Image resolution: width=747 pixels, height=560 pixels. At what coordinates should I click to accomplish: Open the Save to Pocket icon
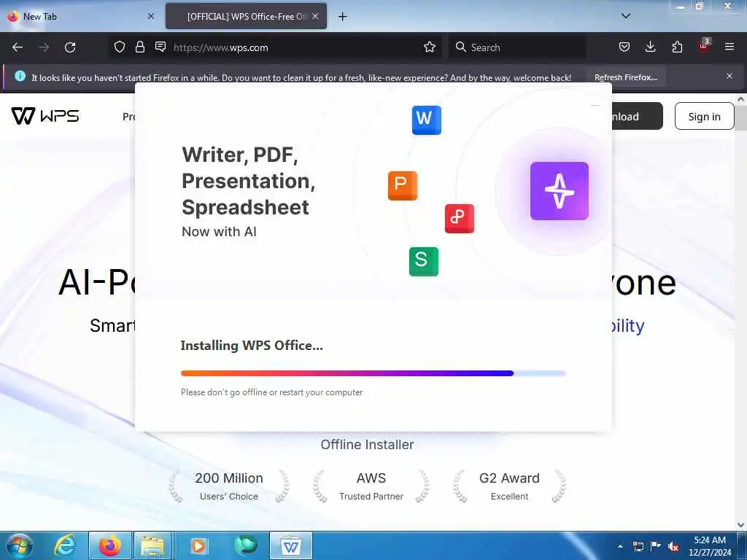click(x=624, y=47)
